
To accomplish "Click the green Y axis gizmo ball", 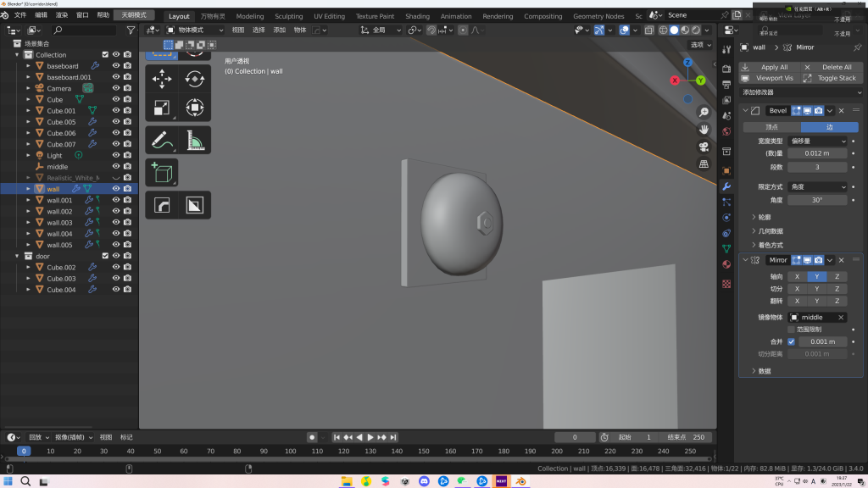I will pyautogui.click(x=700, y=80).
